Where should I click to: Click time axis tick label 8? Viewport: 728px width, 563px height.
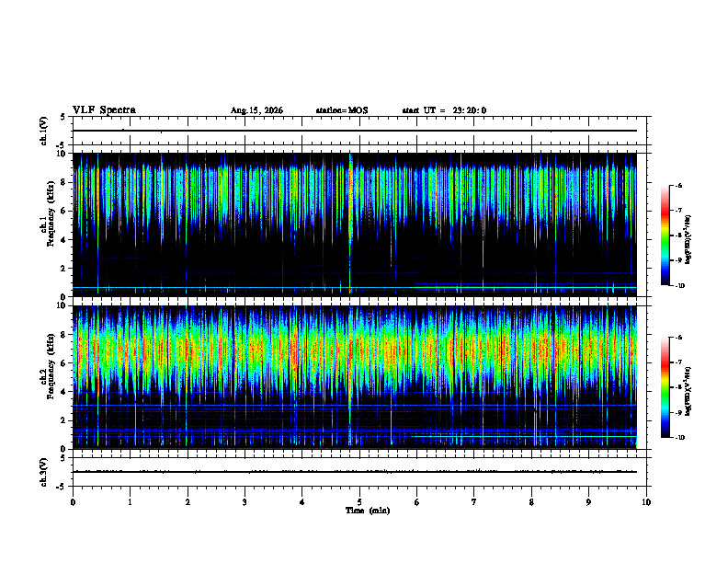pos(531,502)
